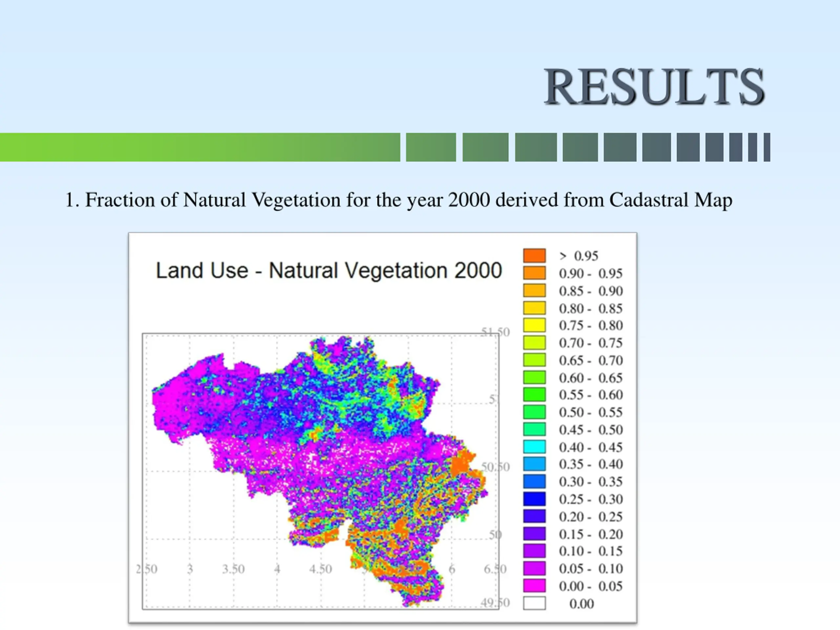
Task: Click the 4.50 longitude axis label
Action: tap(321, 569)
